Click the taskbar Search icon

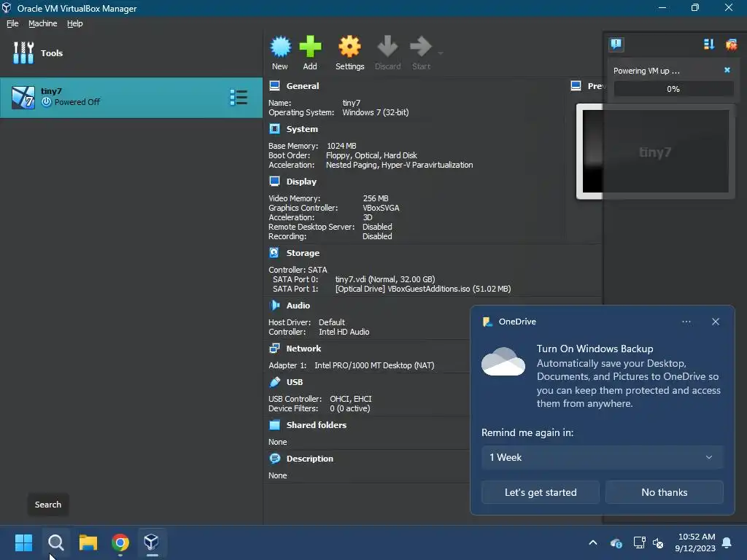click(55, 542)
